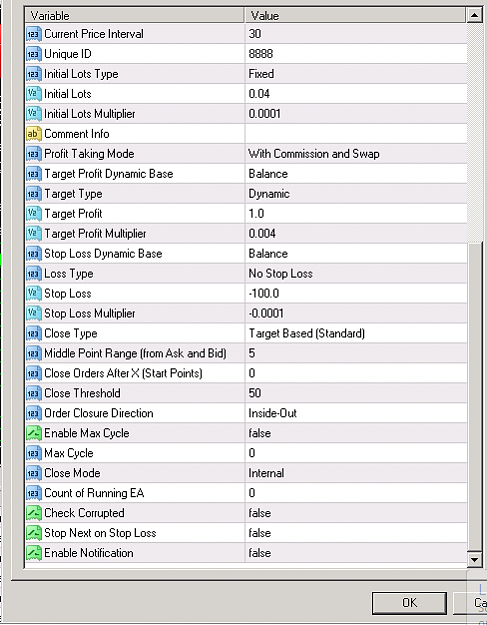The height and width of the screenshot is (625, 487).
Task: Open the 'No Stop Loss' value list
Action: [356, 273]
